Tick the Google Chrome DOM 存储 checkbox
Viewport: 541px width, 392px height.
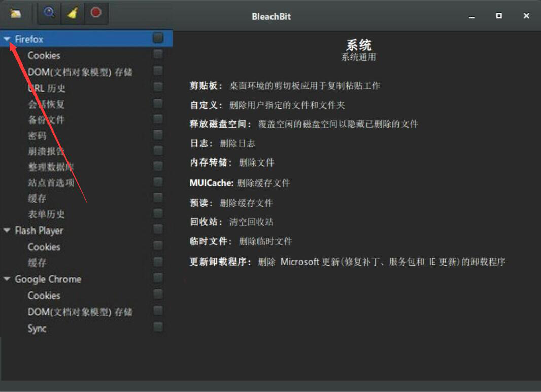coord(158,311)
